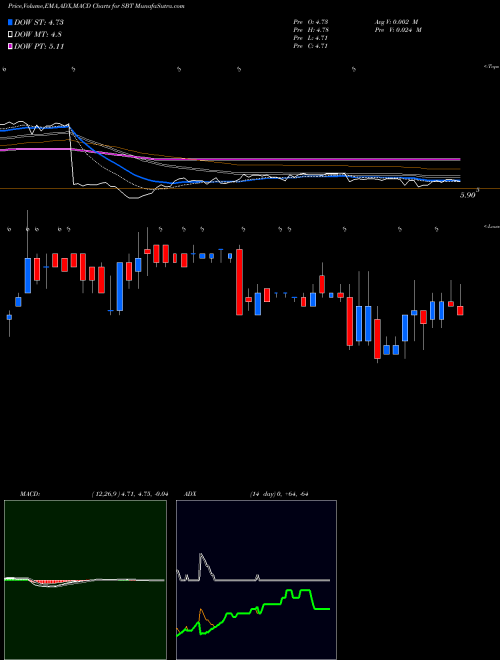Screen dimensions: 500x660
Task: Click the ADX '(14 day) 0, +64, -64' values
Action: pyautogui.click(x=279, y=494)
